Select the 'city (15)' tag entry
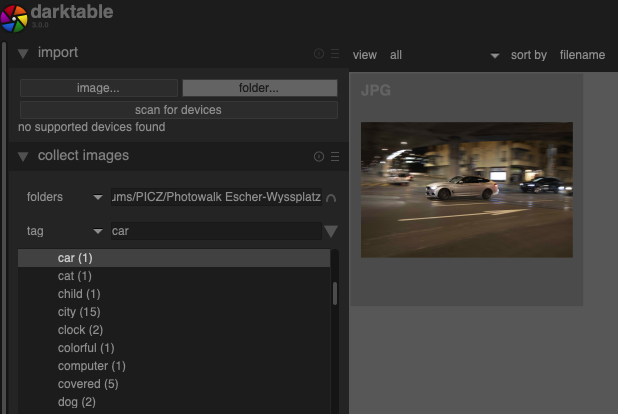The height and width of the screenshot is (414, 618). [x=79, y=312]
